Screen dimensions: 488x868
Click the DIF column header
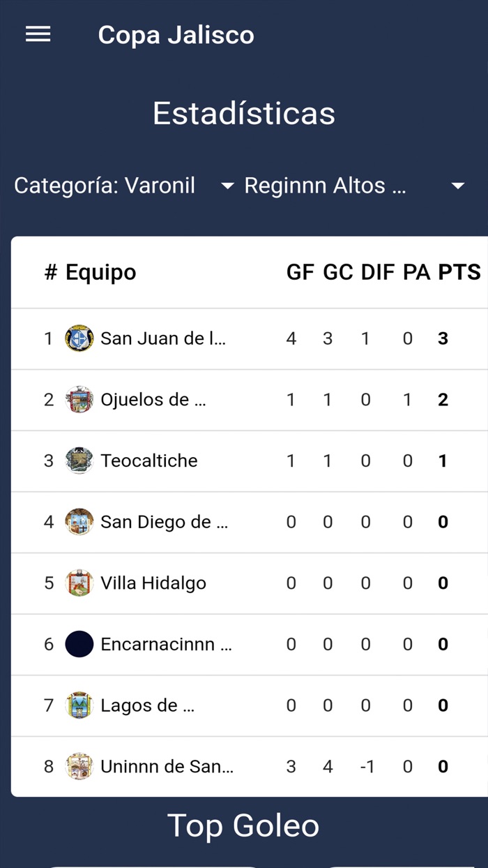coord(379,272)
